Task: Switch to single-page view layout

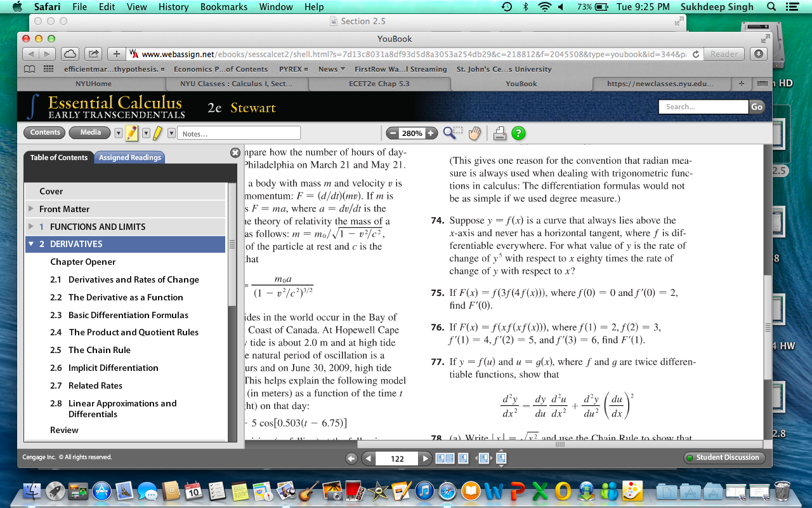Action: click(x=463, y=458)
